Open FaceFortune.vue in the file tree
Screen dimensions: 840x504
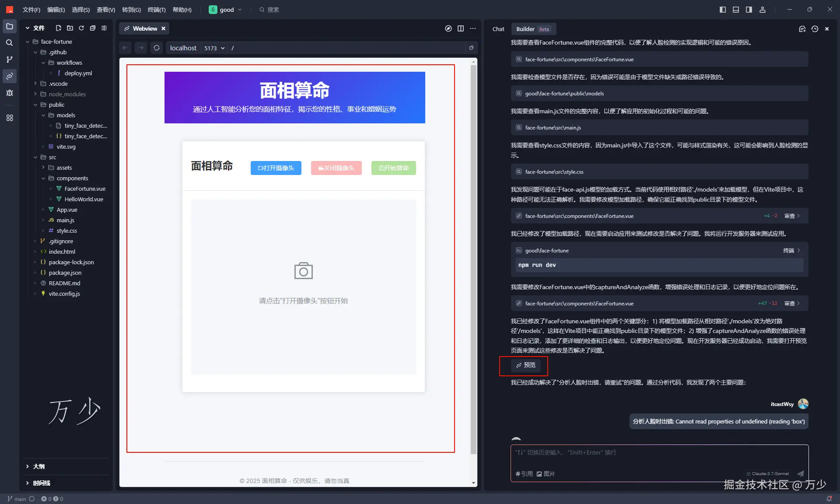pyautogui.click(x=85, y=189)
